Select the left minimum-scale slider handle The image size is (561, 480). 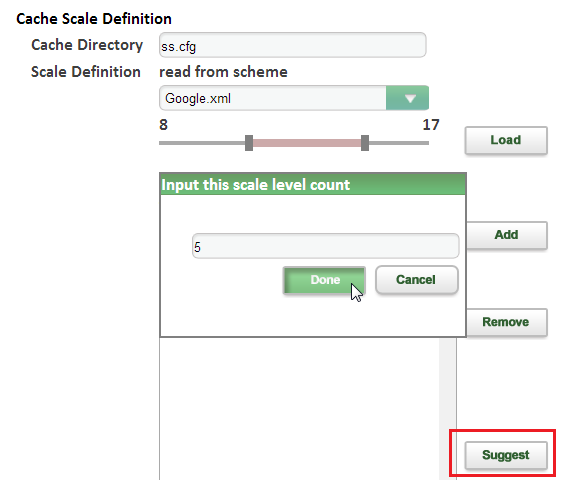pos(249,143)
